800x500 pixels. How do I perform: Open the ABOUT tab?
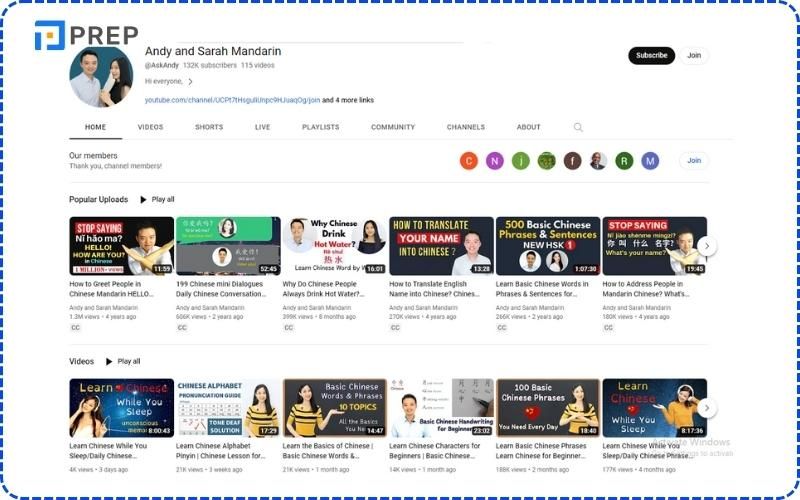[x=529, y=127]
